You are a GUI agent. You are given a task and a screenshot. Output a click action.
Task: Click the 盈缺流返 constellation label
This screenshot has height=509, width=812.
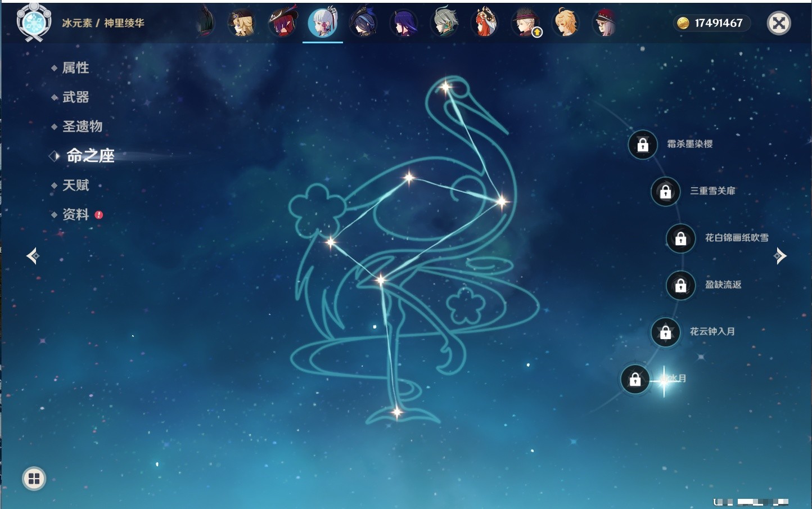point(723,285)
